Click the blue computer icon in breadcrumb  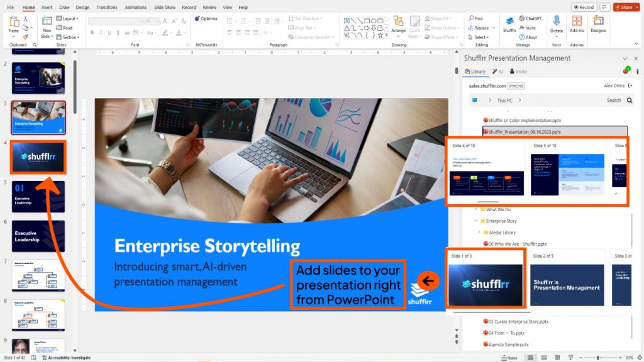475,100
